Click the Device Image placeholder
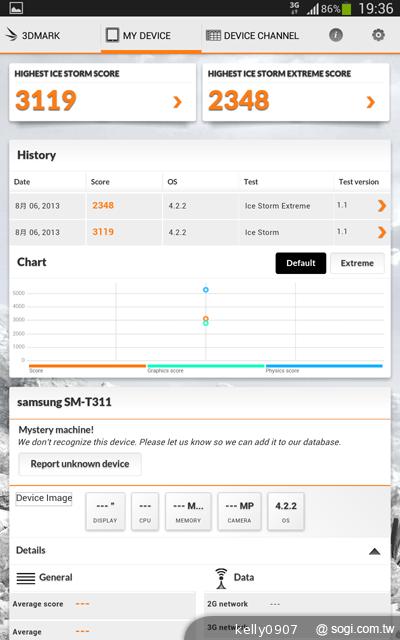 tap(44, 498)
